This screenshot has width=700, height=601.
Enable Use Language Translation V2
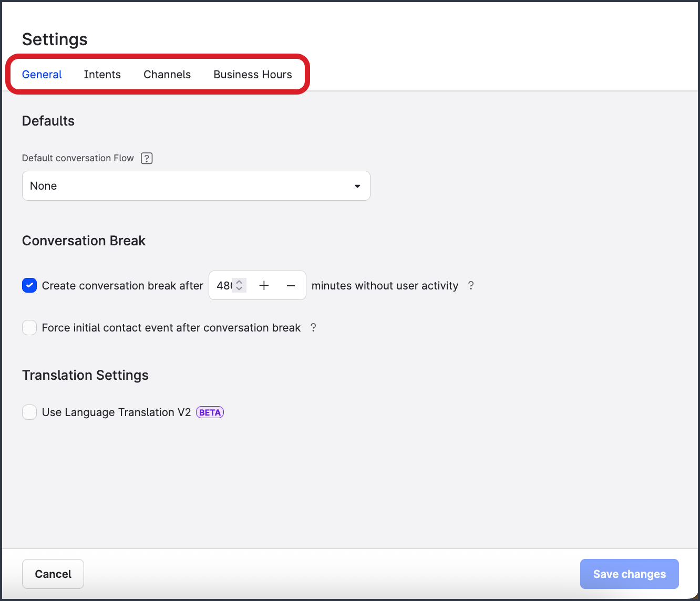pyautogui.click(x=29, y=412)
